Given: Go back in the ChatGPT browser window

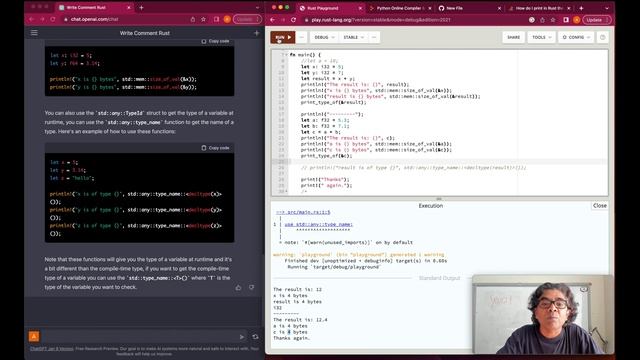Looking at the screenshot, I should click(31, 19).
